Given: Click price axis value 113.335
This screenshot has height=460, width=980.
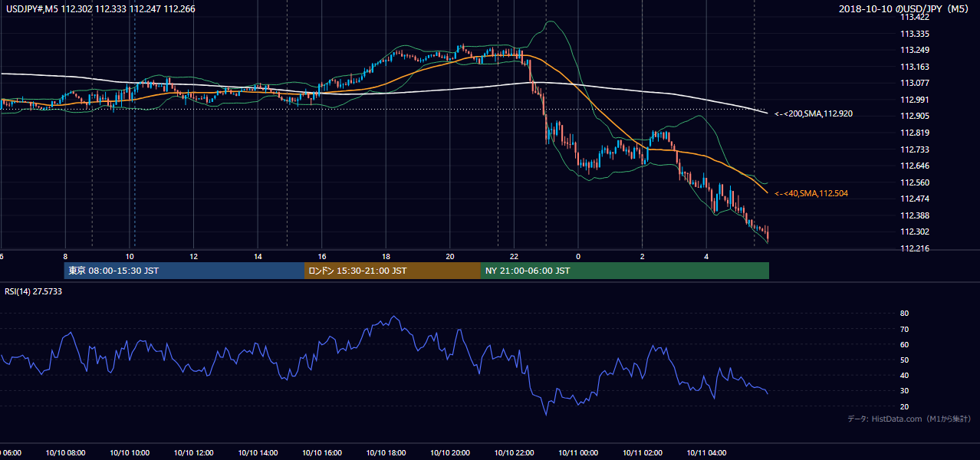Looking at the screenshot, I should 915,34.
